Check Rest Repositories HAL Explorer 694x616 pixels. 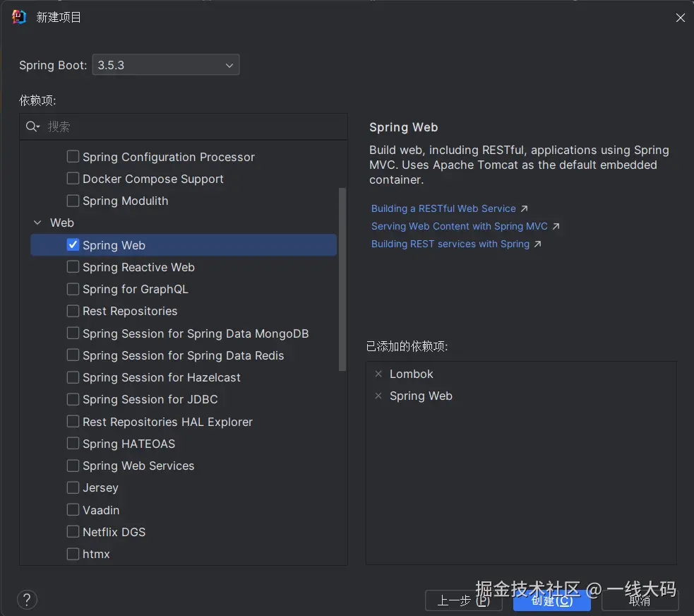coord(73,421)
